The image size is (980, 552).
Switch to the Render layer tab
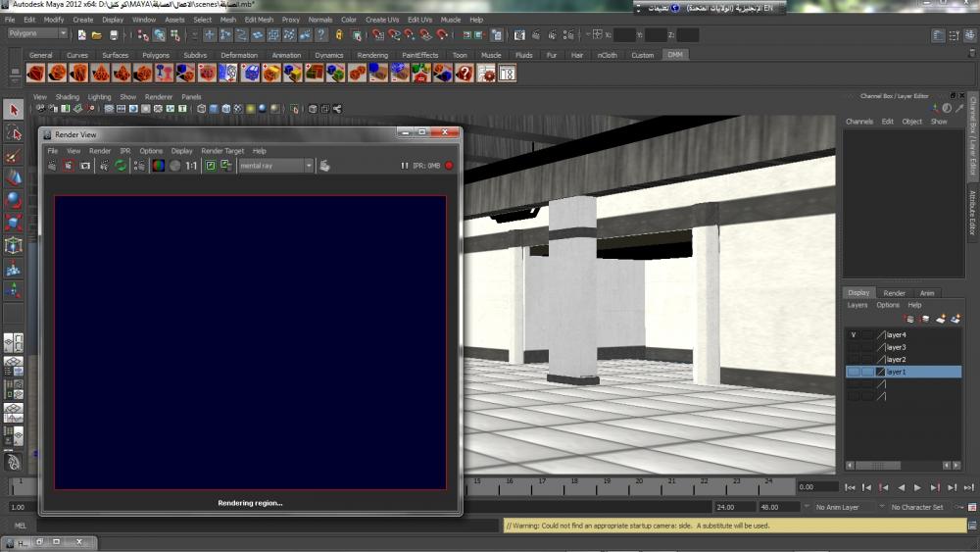(894, 293)
